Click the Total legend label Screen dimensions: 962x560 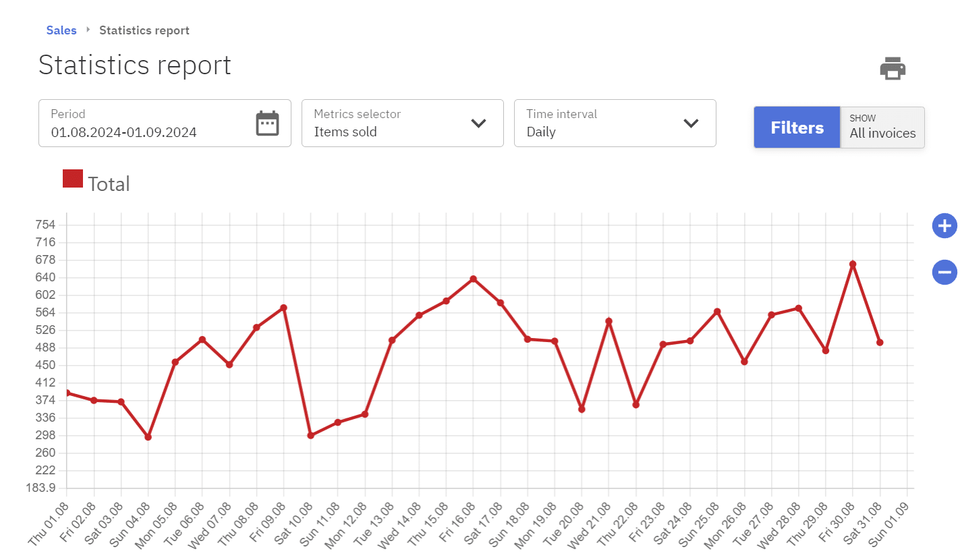click(x=109, y=184)
